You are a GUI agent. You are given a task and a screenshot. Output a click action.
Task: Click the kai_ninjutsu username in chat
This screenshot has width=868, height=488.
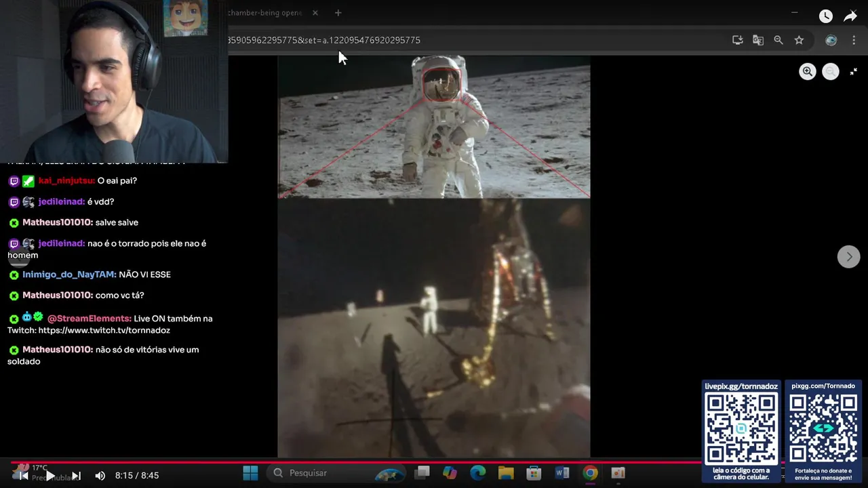click(66, 181)
